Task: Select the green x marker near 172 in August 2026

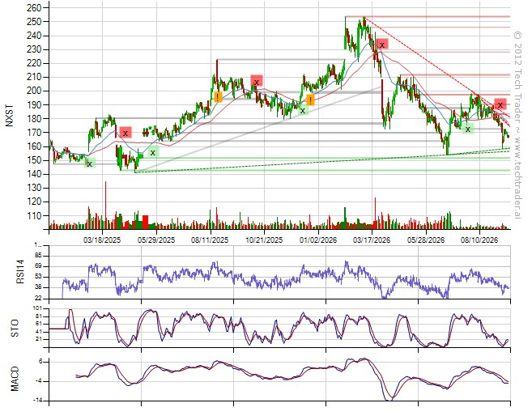Action: click(x=467, y=129)
